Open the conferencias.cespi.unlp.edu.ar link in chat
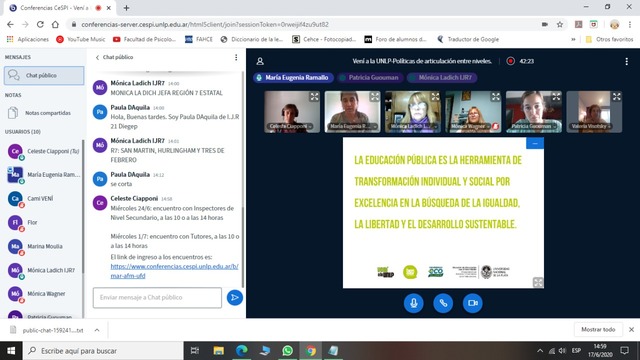This screenshot has height=360, width=640. (x=174, y=271)
